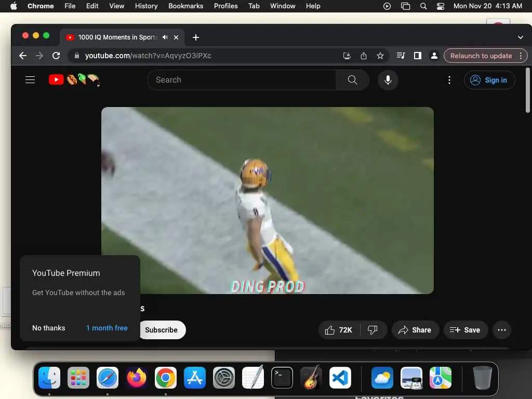Click Relaunch to update

coord(481,56)
